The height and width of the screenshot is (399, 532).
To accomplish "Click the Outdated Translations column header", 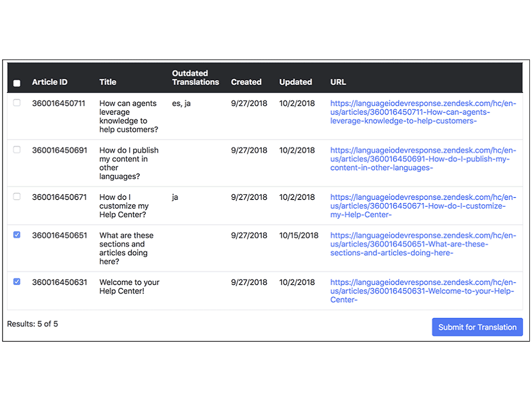I will pos(195,77).
